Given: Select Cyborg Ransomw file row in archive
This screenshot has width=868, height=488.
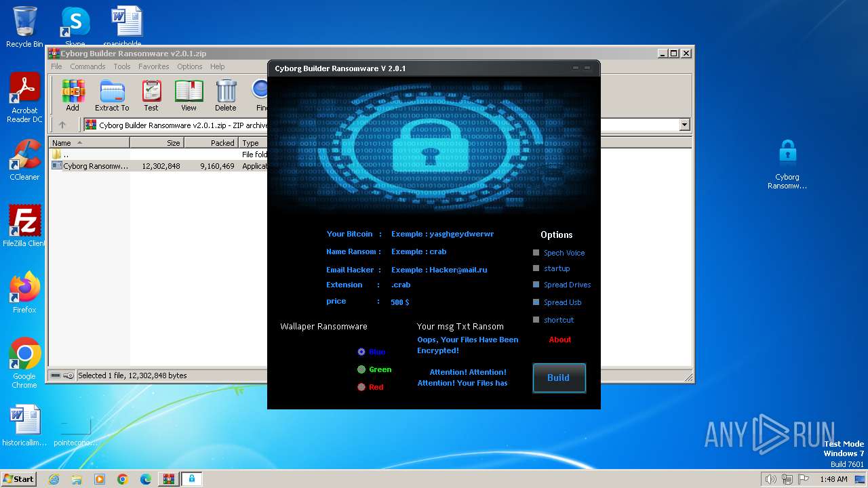Looking at the screenshot, I should point(158,165).
